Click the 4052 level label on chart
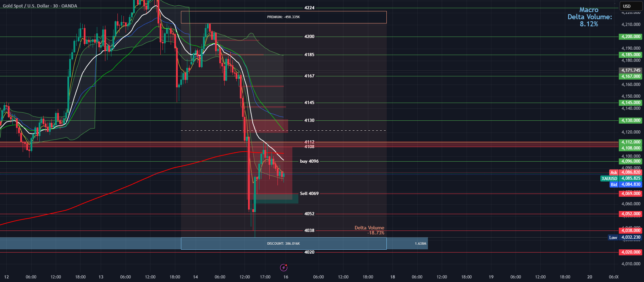 309,214
